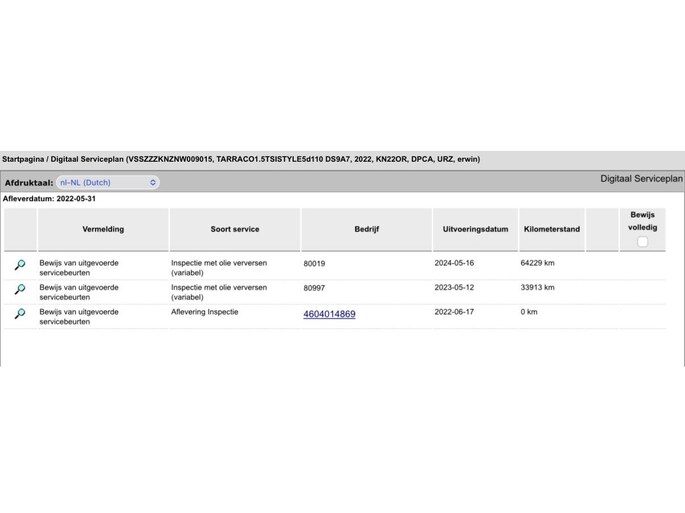Select the Bedrijf column header
Image resolution: width=685 pixels, height=513 pixels.
tap(366, 229)
